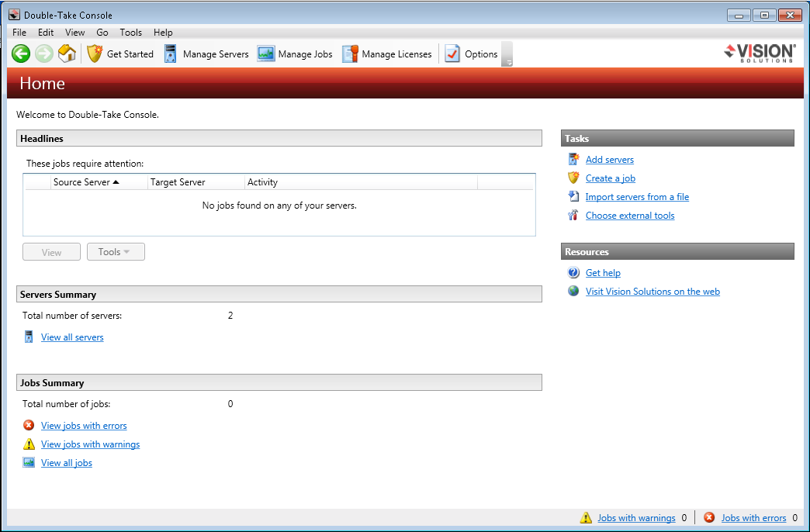
Task: Click the Add servers link
Action: click(x=609, y=160)
